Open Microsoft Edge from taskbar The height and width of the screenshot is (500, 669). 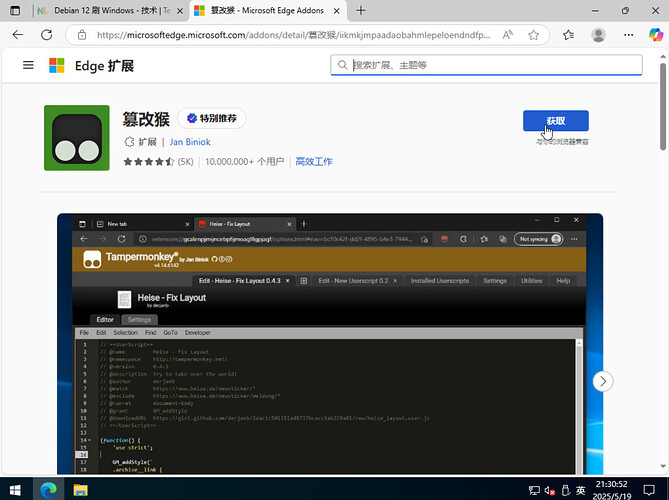click(49, 489)
